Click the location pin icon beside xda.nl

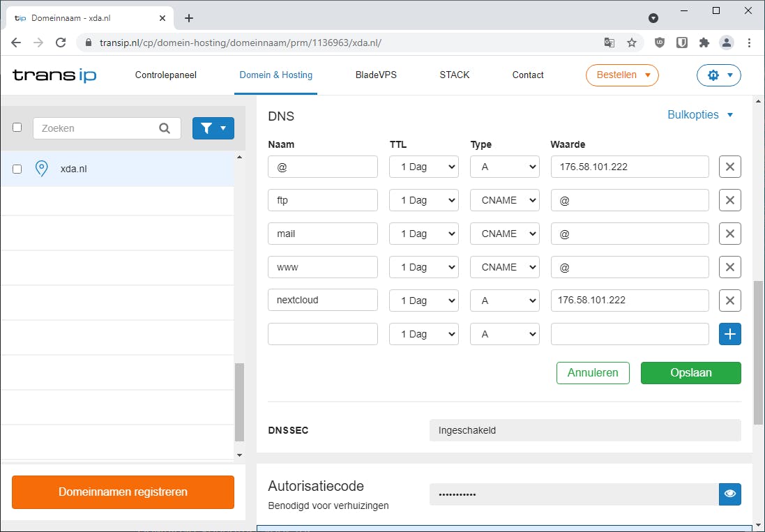coord(41,168)
